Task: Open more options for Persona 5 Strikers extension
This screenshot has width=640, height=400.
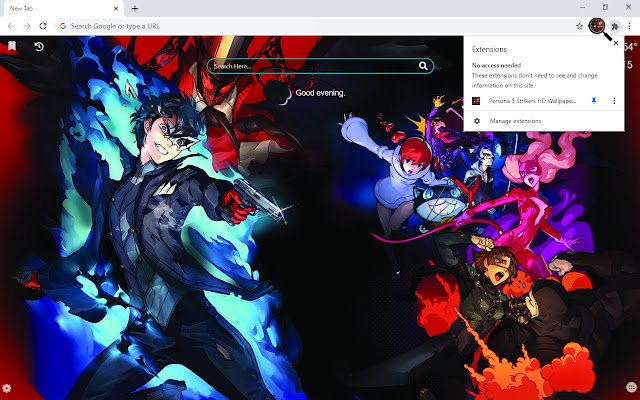Action: (x=614, y=101)
